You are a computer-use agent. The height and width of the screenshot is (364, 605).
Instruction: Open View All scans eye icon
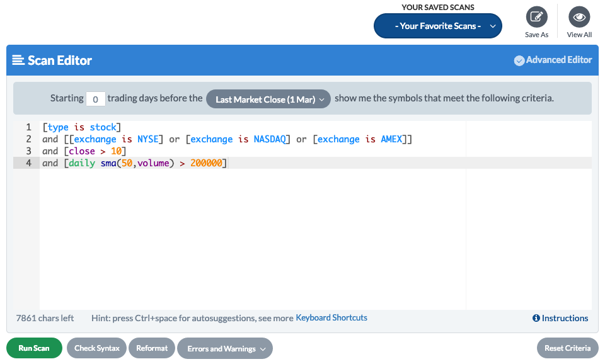click(x=579, y=16)
